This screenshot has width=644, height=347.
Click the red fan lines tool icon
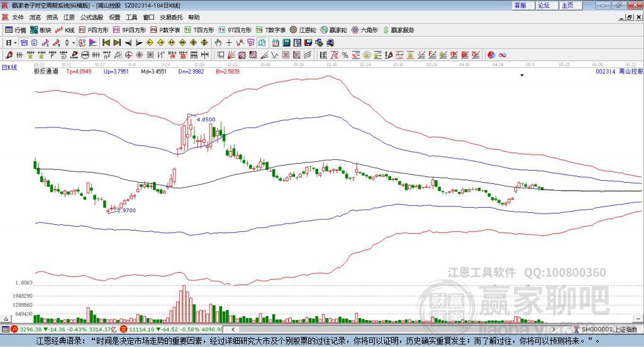tap(231, 55)
